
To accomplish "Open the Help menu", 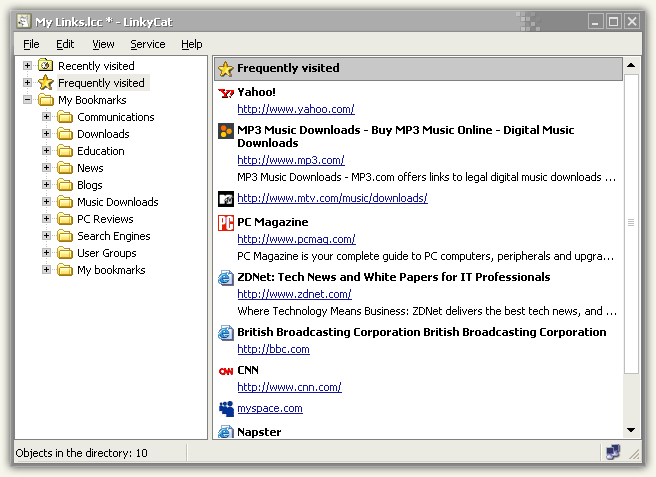I will (192, 44).
